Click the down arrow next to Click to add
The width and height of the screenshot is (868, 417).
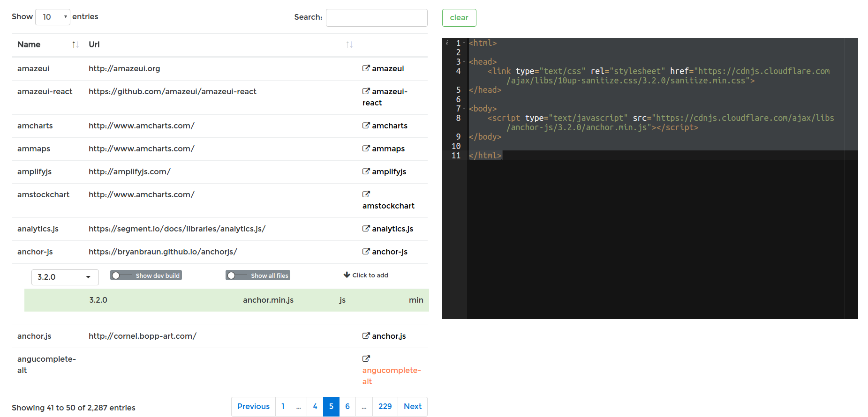pyautogui.click(x=347, y=275)
